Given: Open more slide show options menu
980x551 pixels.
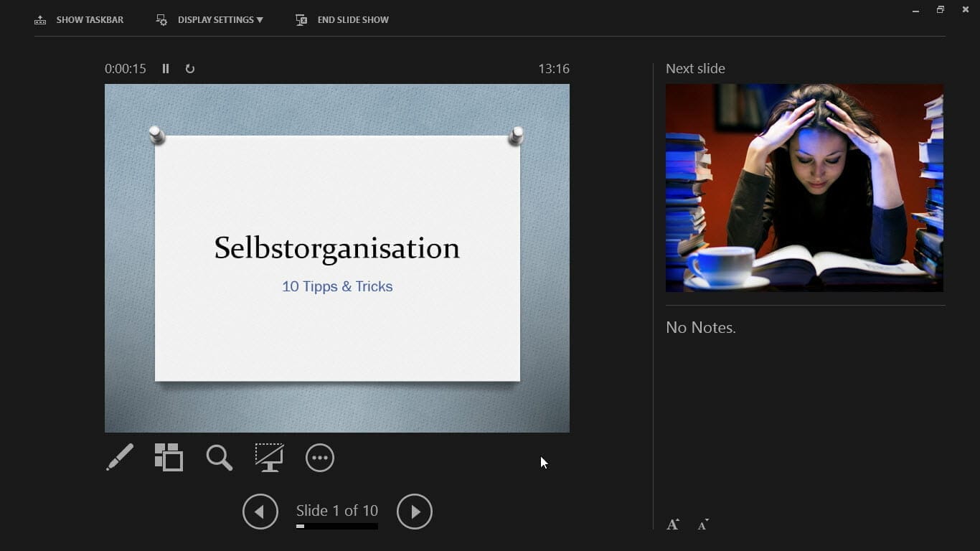Looking at the screenshot, I should 320,458.
